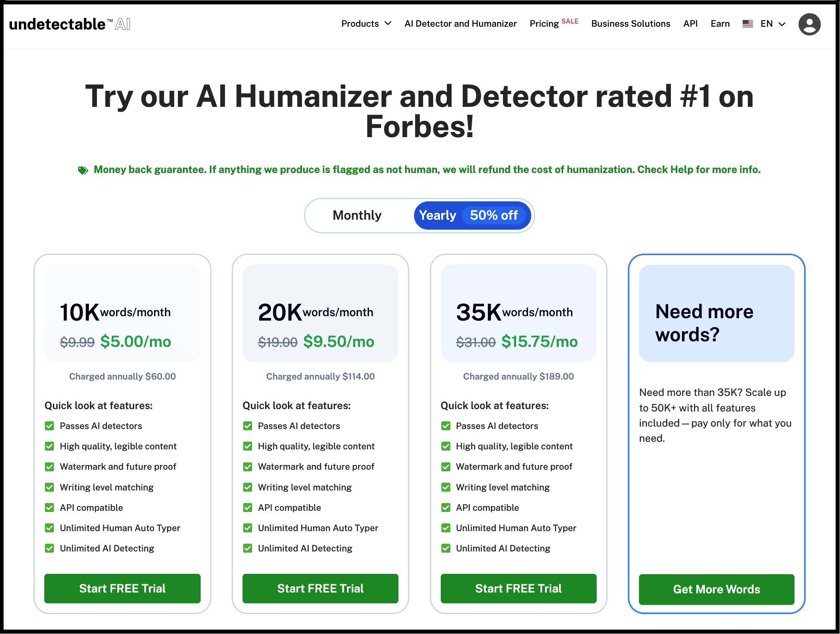Open the Earn nav link

(720, 24)
